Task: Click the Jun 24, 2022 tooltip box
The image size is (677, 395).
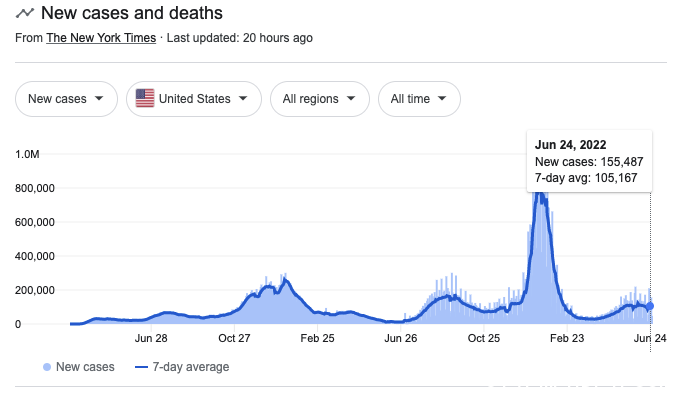Action: (589, 161)
